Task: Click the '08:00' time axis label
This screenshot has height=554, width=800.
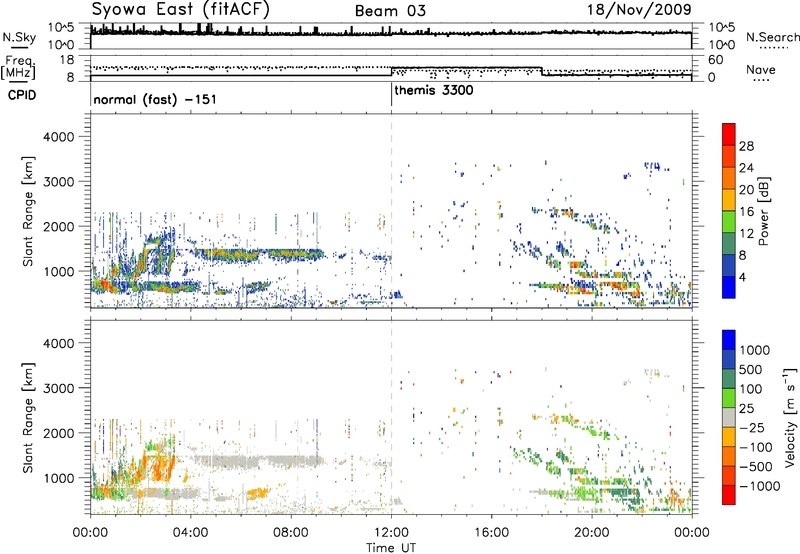Action: [x=291, y=533]
